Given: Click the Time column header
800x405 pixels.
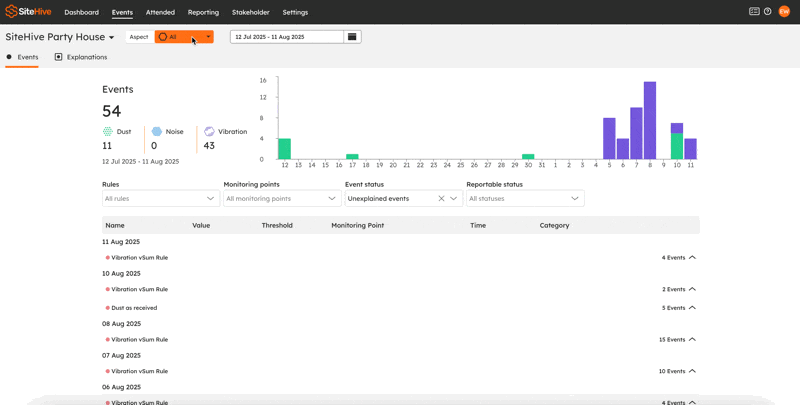Looking at the screenshot, I should 478,225.
